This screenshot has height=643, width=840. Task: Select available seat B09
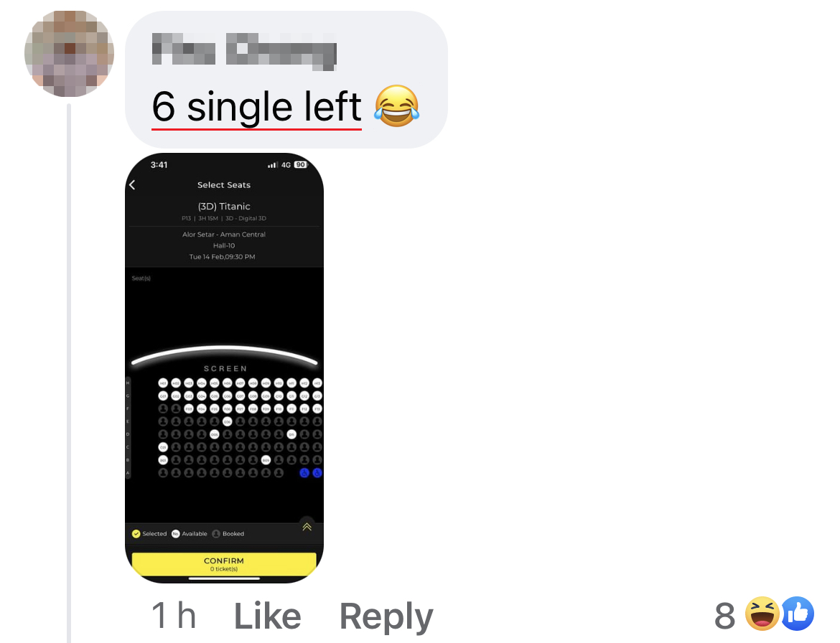pos(266,460)
